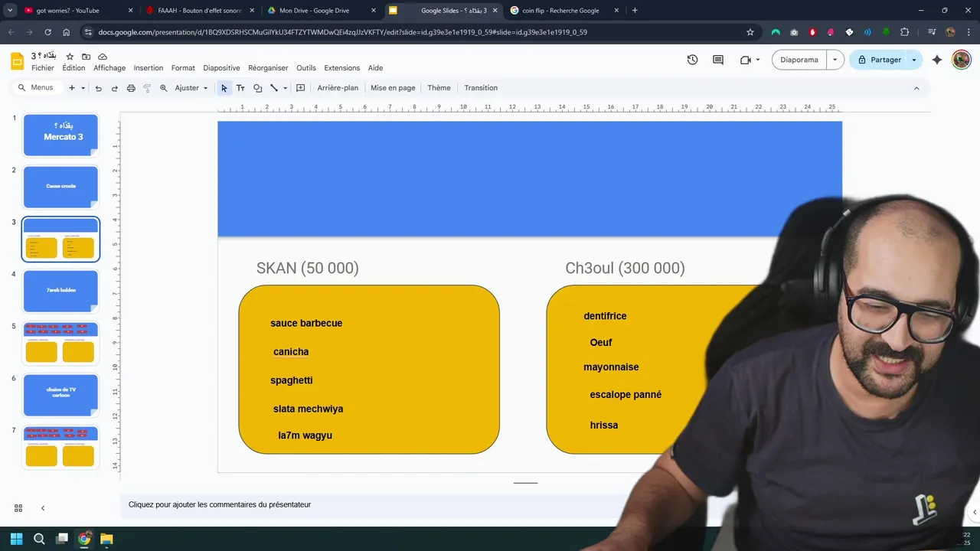
Task: Reload the page in Chrome
Action: (x=47, y=32)
